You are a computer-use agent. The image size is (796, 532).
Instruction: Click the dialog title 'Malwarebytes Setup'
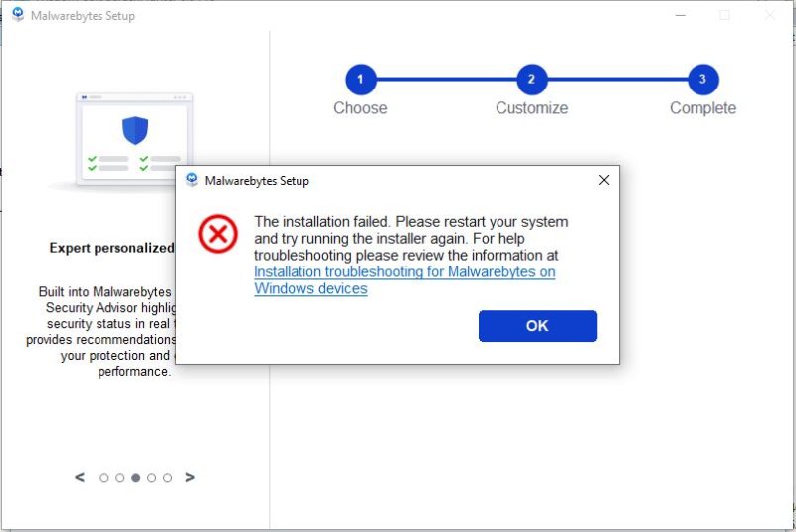pyautogui.click(x=257, y=181)
